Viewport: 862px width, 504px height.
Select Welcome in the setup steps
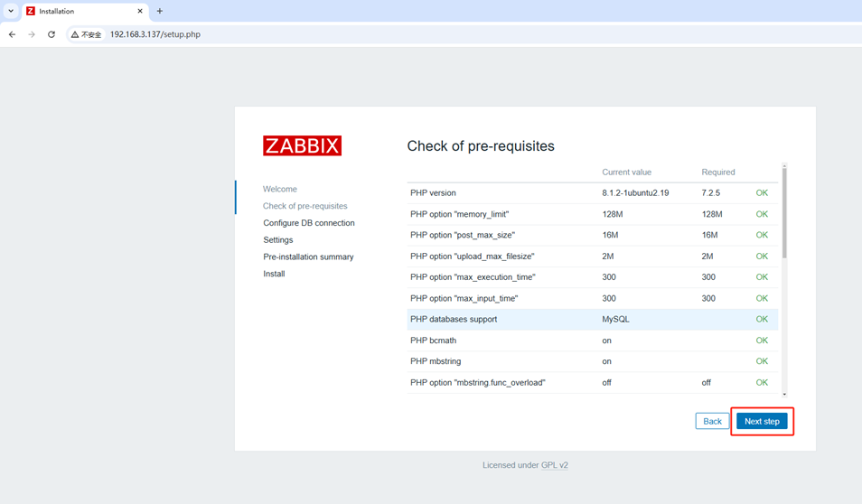280,189
